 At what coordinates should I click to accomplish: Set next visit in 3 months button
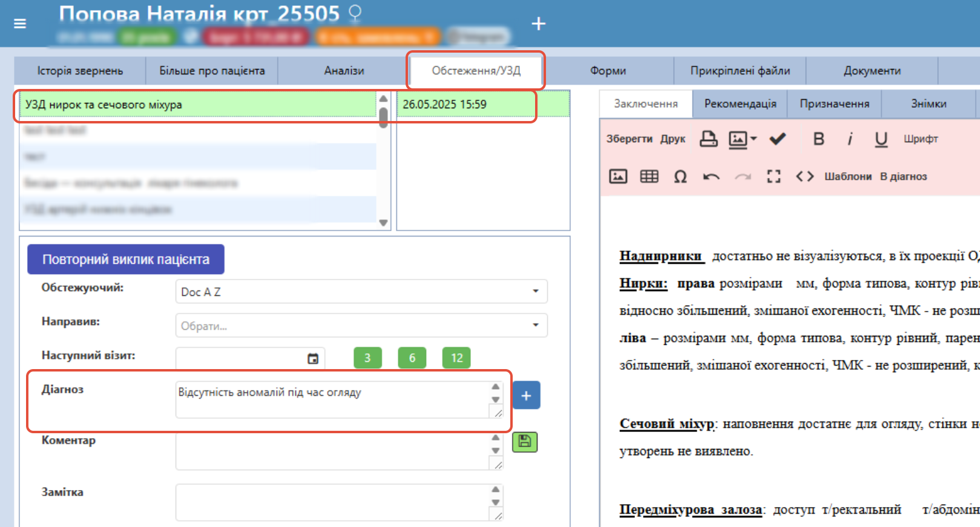367,358
